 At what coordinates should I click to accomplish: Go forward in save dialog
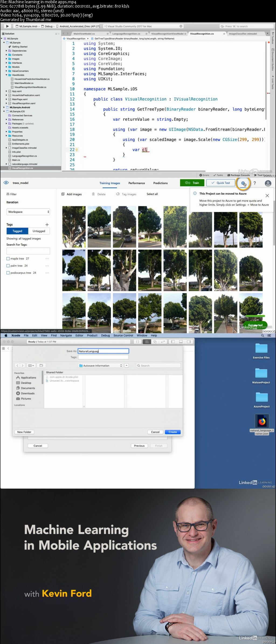(x=23, y=366)
